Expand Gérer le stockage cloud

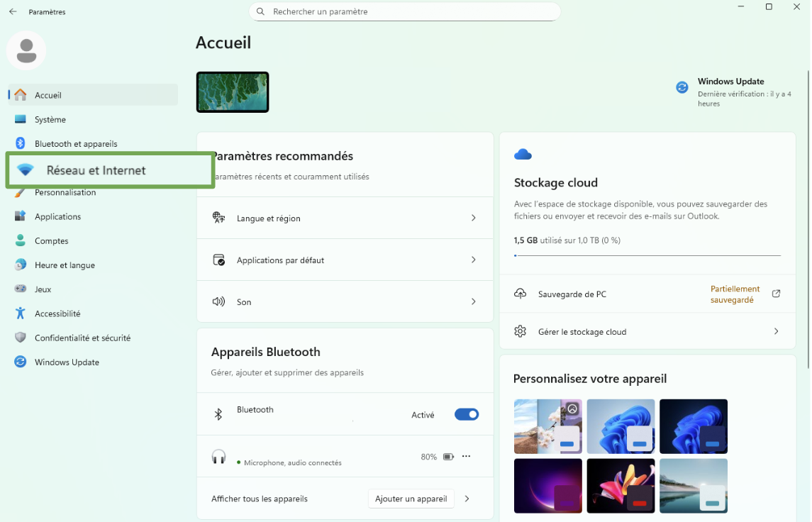(x=776, y=331)
